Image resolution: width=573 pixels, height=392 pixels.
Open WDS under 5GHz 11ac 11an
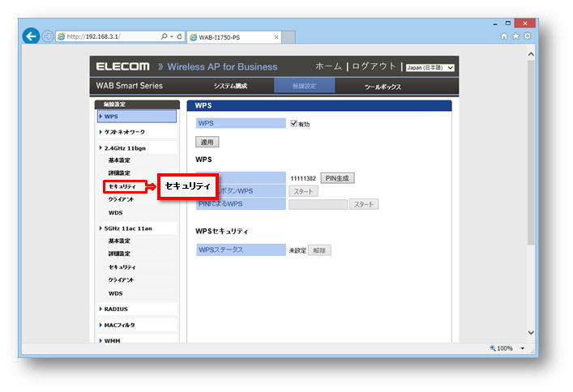pyautogui.click(x=115, y=293)
